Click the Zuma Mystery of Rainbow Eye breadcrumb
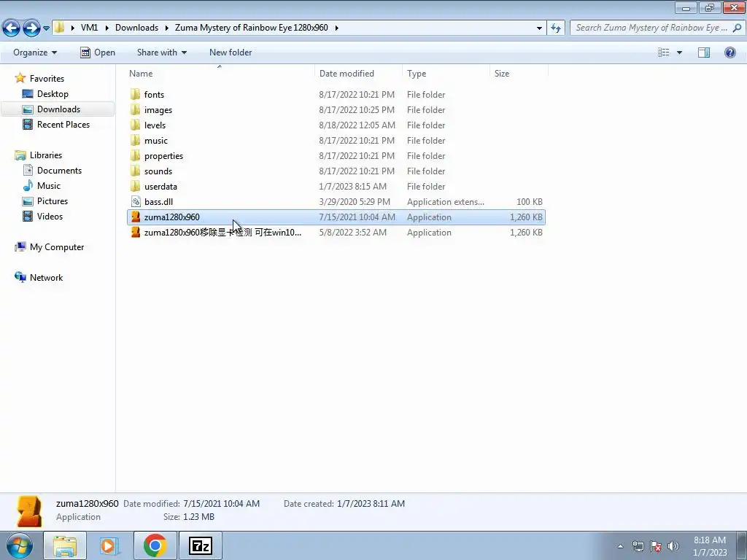 [x=252, y=28]
